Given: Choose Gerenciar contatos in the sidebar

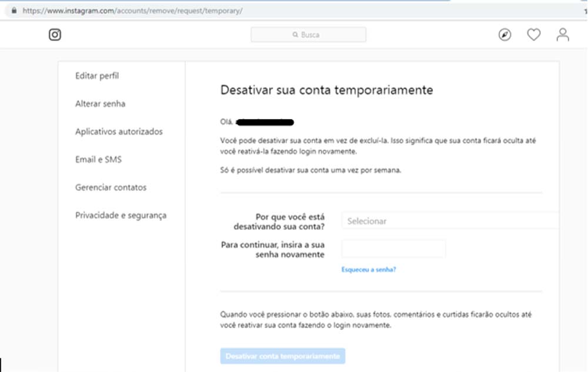Looking at the screenshot, I should [x=111, y=187].
